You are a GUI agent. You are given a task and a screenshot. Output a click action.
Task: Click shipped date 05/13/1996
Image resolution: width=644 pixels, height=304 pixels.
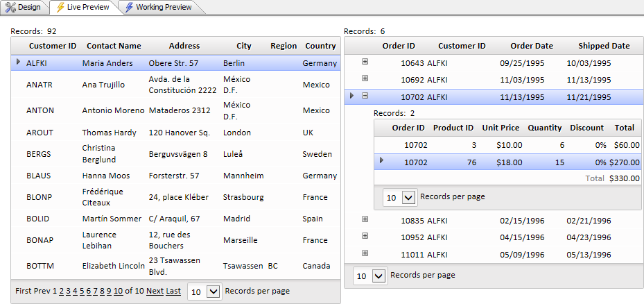pyautogui.click(x=589, y=255)
